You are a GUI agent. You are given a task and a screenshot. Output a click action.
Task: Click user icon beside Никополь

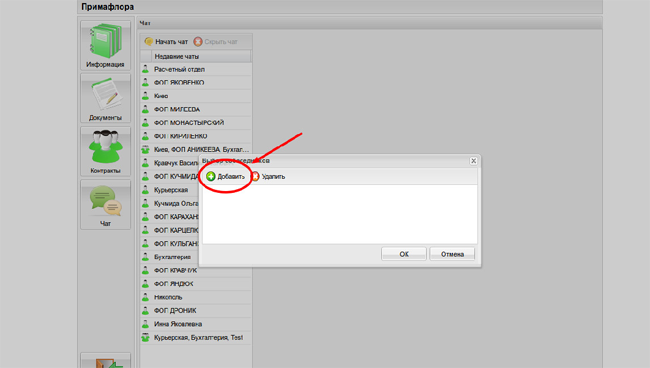point(146,297)
